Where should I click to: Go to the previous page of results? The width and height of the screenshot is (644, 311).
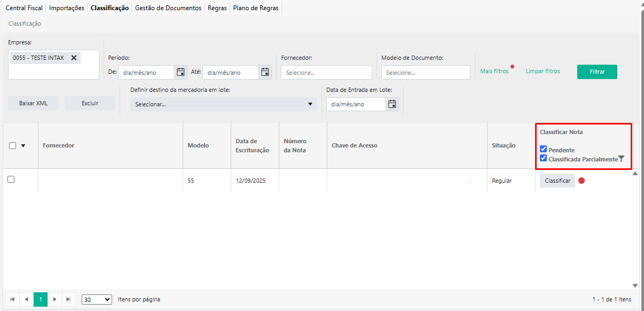26,299
